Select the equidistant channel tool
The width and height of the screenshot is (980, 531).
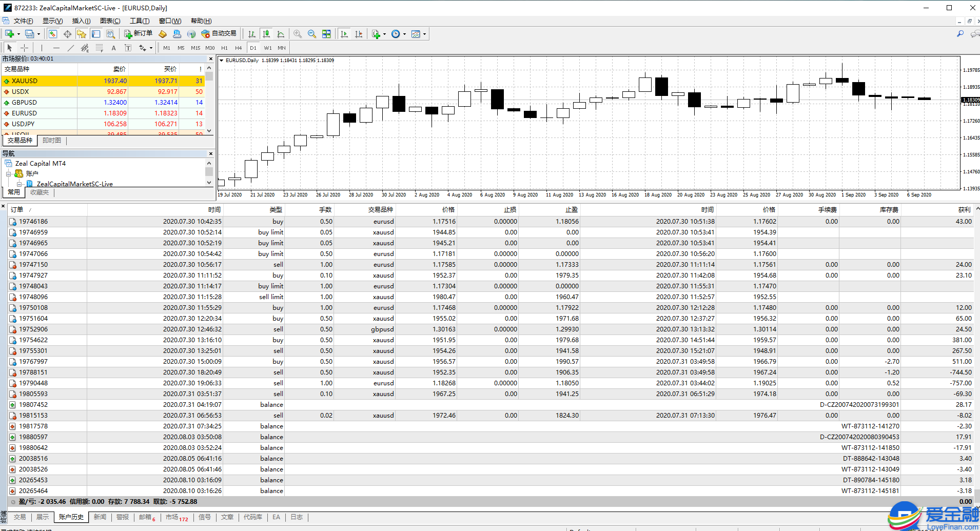85,48
